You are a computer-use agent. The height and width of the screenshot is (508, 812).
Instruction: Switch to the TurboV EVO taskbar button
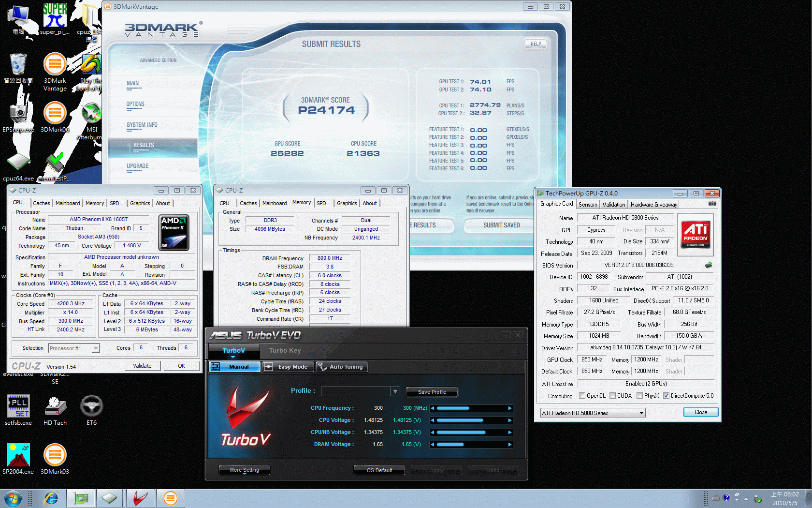(x=140, y=498)
